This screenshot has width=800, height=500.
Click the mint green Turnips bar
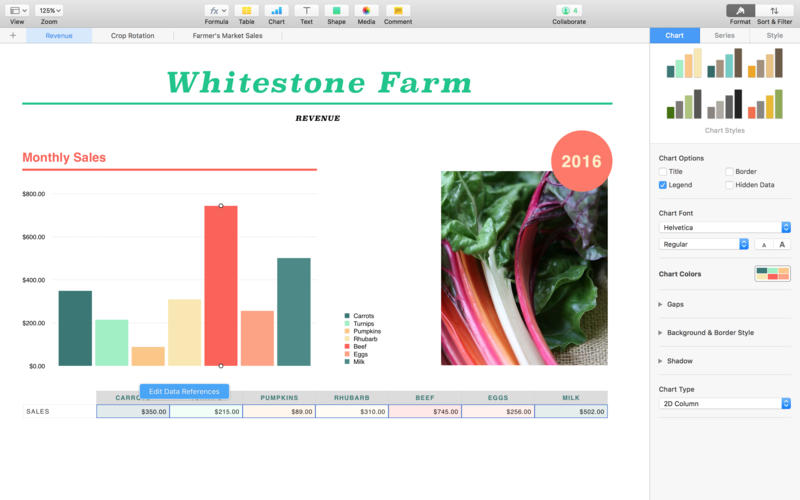point(112,343)
